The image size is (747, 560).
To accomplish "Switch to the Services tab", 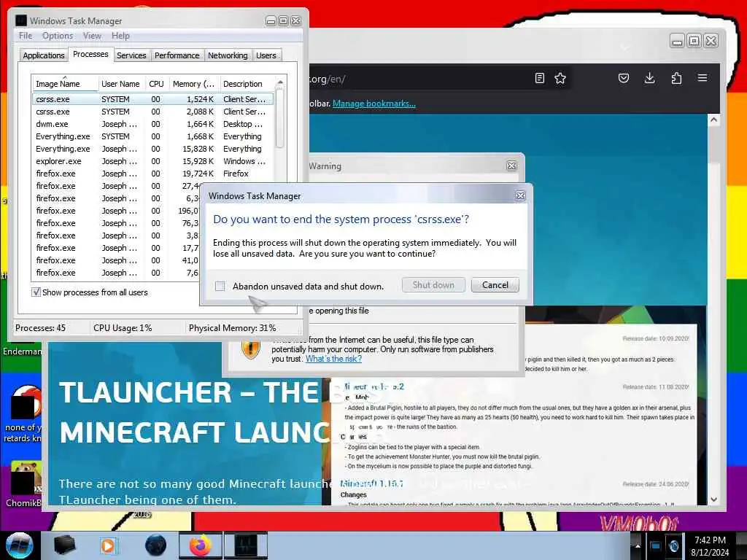I will click(x=131, y=55).
